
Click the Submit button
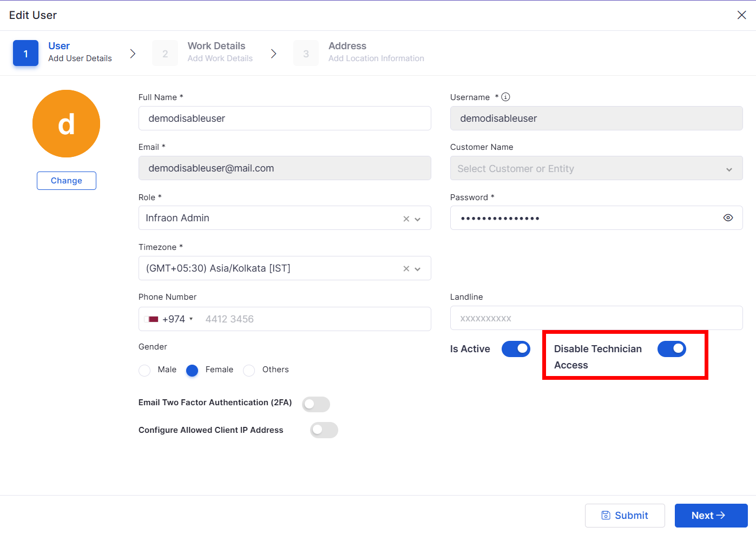(x=624, y=516)
